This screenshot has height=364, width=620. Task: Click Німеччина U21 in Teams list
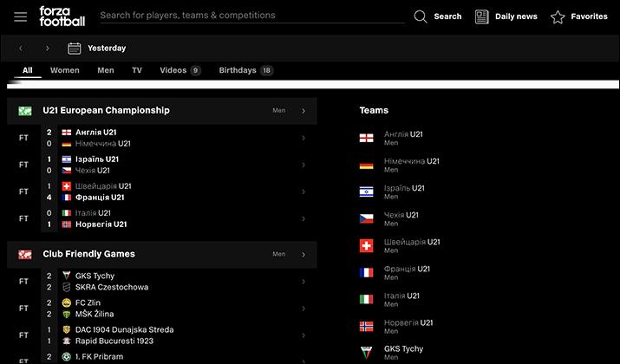tap(412, 161)
